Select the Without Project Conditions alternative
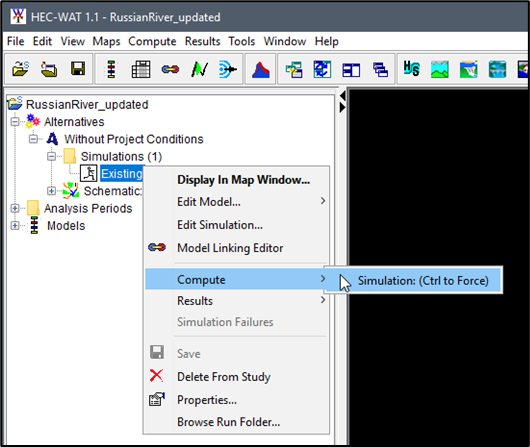Screen dimensions: 530x447 pos(134,139)
